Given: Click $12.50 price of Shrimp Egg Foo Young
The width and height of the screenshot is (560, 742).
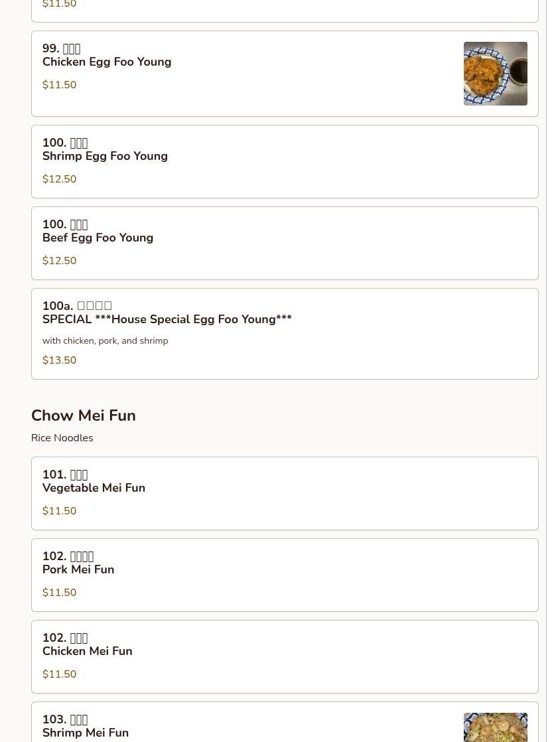Looking at the screenshot, I should [x=59, y=179].
